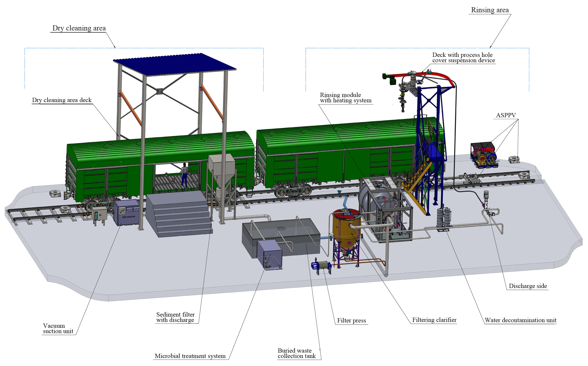Select the gray concrete staircase
Image resolution: width=588 pixels, height=366 pixels.
tap(179, 214)
